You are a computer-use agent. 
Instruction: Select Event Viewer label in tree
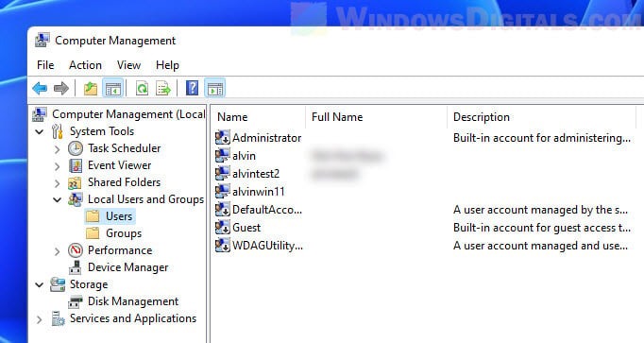(x=120, y=165)
